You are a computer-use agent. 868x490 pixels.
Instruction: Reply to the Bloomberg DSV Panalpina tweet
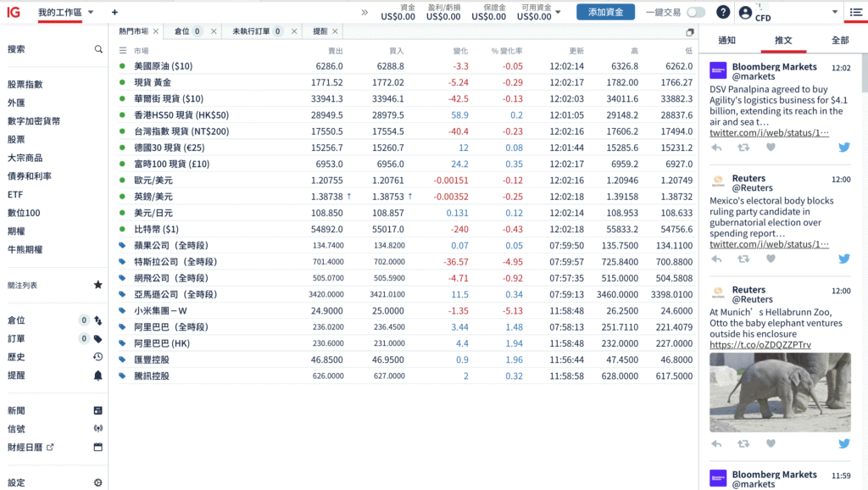pyautogui.click(x=716, y=148)
